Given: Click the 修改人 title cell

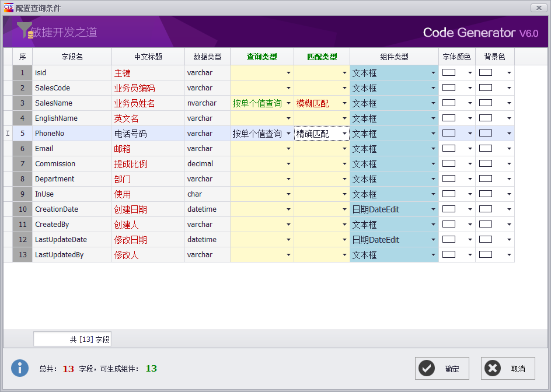Looking at the screenshot, I should tap(148, 255).
